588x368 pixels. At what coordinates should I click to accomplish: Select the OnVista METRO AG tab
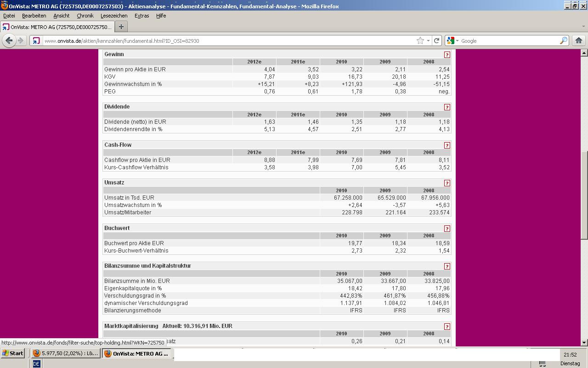57,27
